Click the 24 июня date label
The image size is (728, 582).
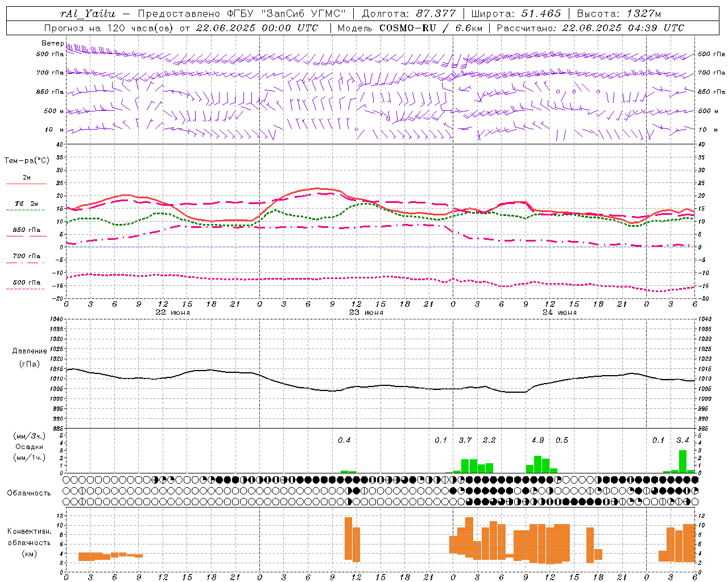560,313
